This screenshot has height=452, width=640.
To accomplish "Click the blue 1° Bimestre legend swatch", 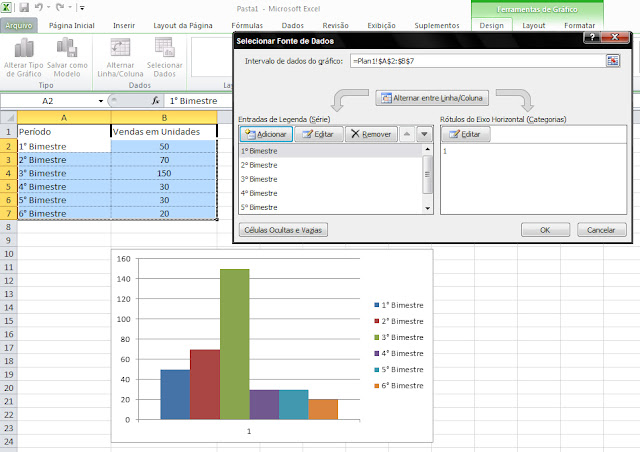I will tap(377, 305).
